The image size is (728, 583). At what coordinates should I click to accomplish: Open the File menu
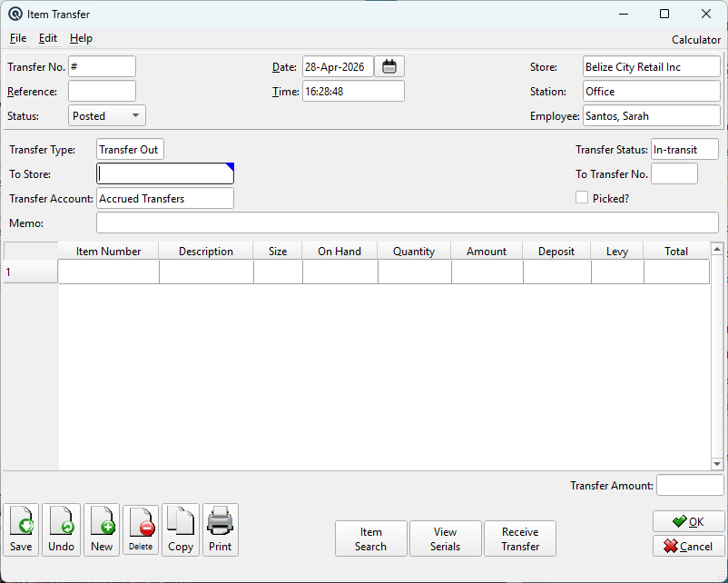click(x=18, y=38)
